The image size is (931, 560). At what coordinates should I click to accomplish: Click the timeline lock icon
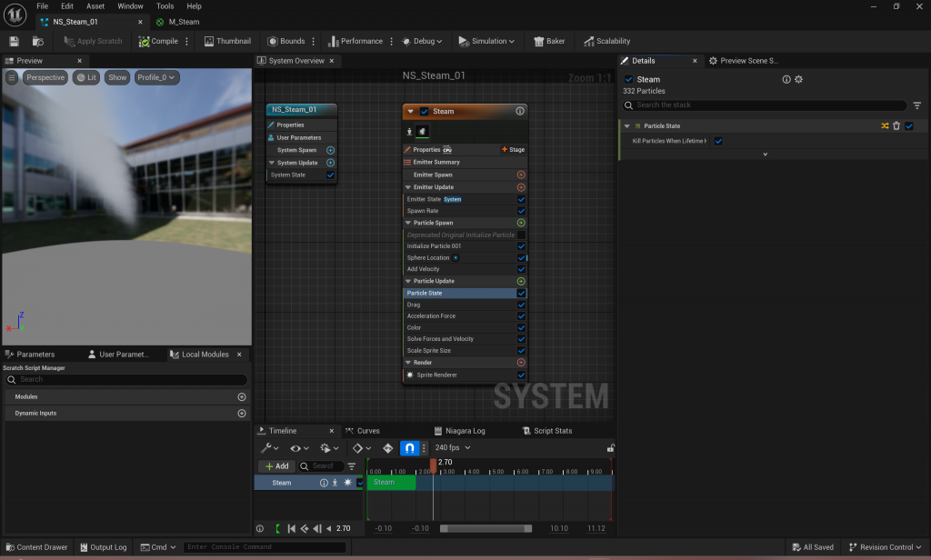tap(610, 448)
